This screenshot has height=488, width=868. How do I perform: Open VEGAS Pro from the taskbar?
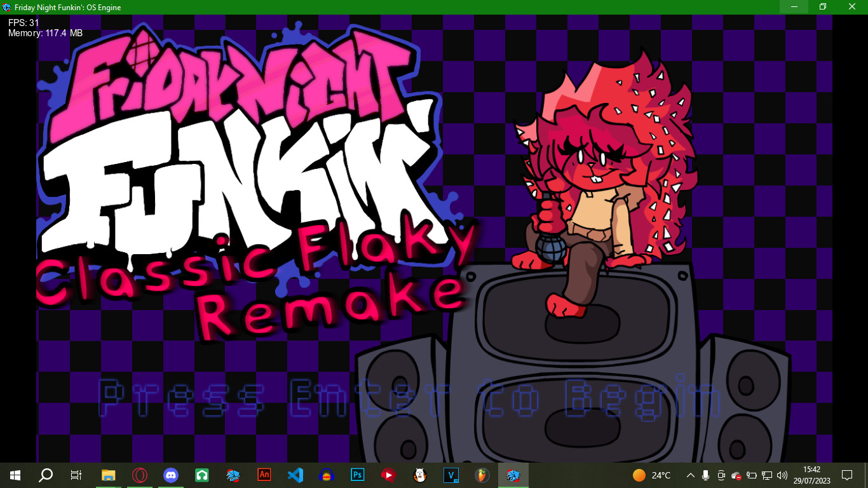[451, 475]
